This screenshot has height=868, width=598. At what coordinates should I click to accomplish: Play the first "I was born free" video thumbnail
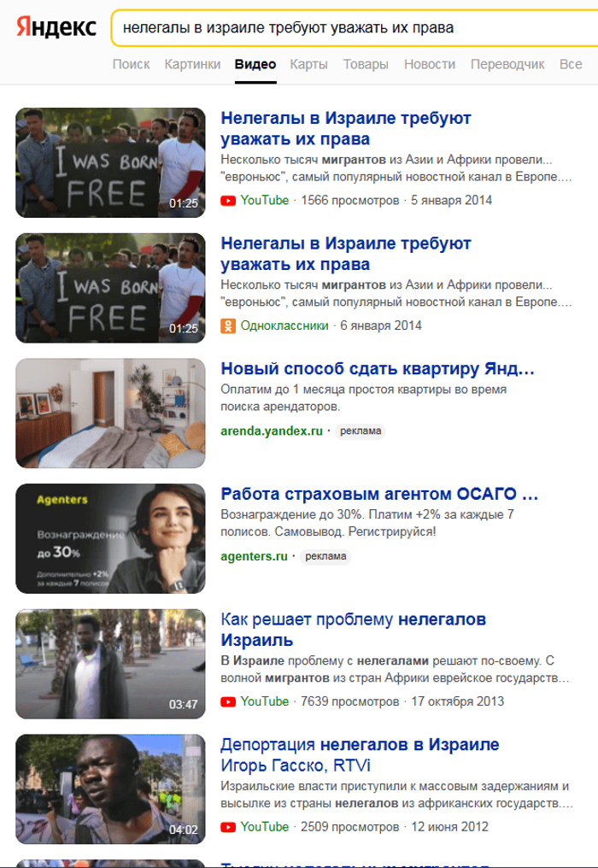tap(110, 162)
